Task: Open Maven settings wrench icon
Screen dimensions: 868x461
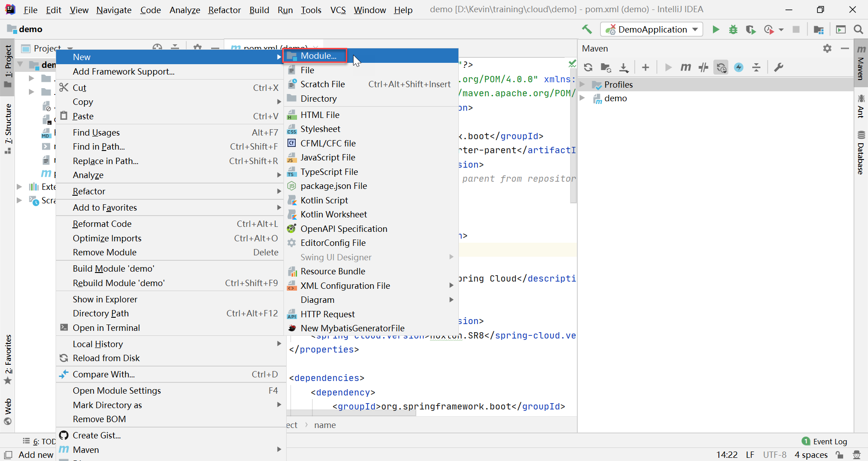Action: (x=778, y=67)
